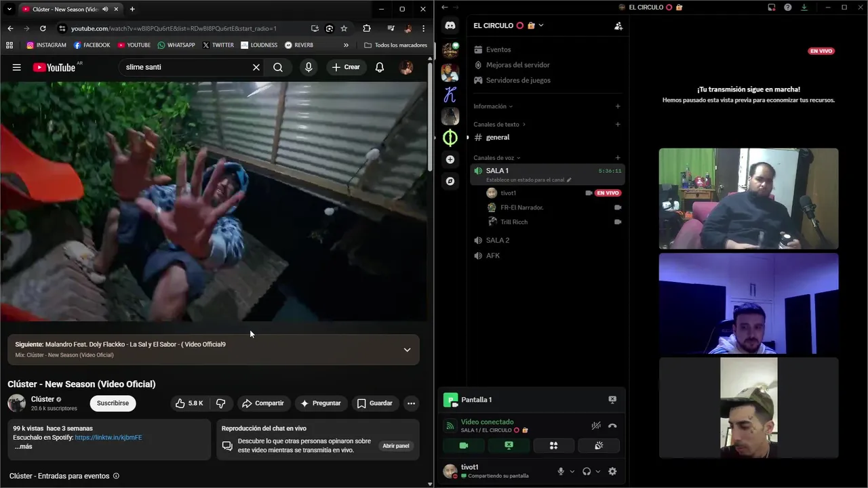Screen dimensions: 868x488
Task: Go to the YouTube home logo
Action: (54, 67)
